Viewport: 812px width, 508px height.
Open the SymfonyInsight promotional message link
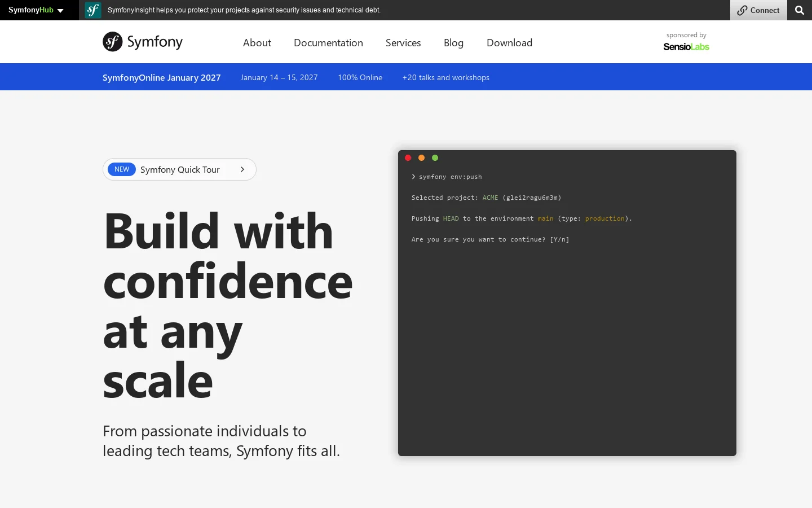244,10
